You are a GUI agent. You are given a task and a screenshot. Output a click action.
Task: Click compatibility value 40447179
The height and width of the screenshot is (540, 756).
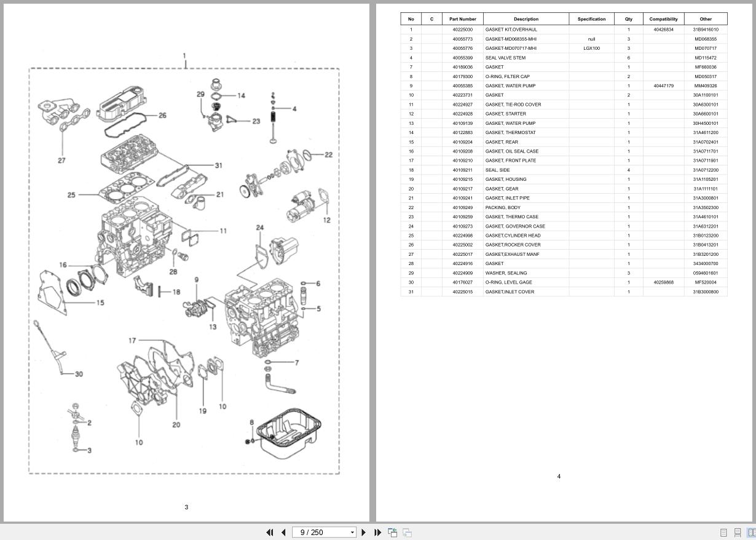click(x=664, y=86)
